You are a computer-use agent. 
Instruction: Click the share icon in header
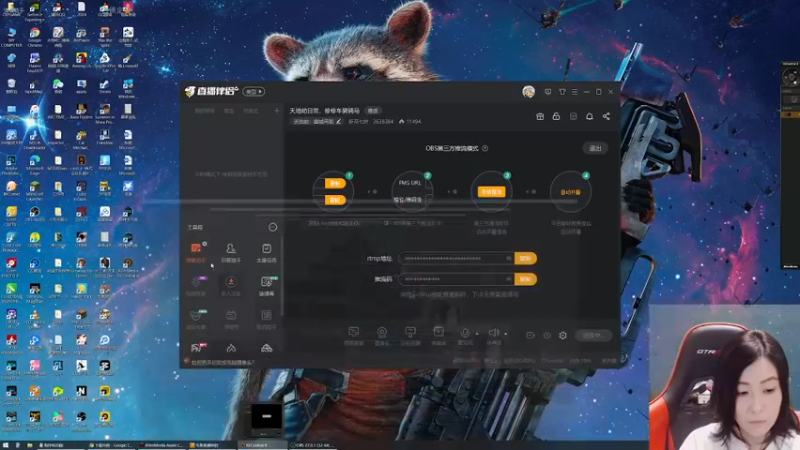606,117
